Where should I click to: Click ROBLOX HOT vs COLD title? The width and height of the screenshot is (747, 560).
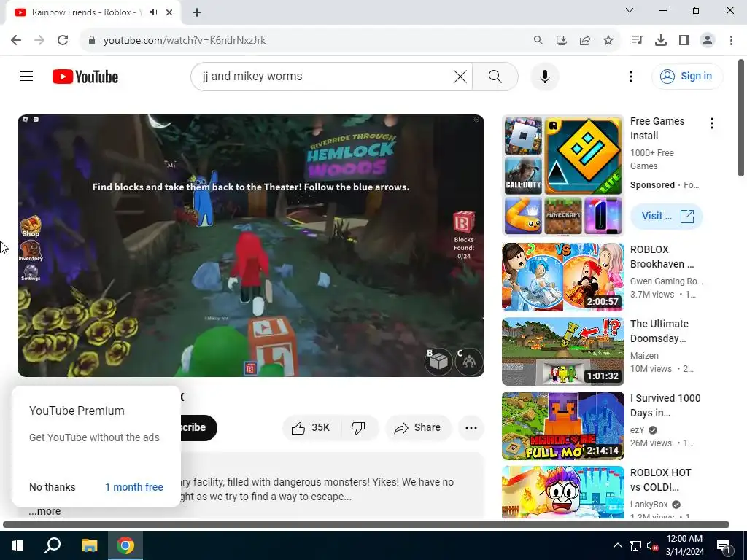(x=660, y=480)
